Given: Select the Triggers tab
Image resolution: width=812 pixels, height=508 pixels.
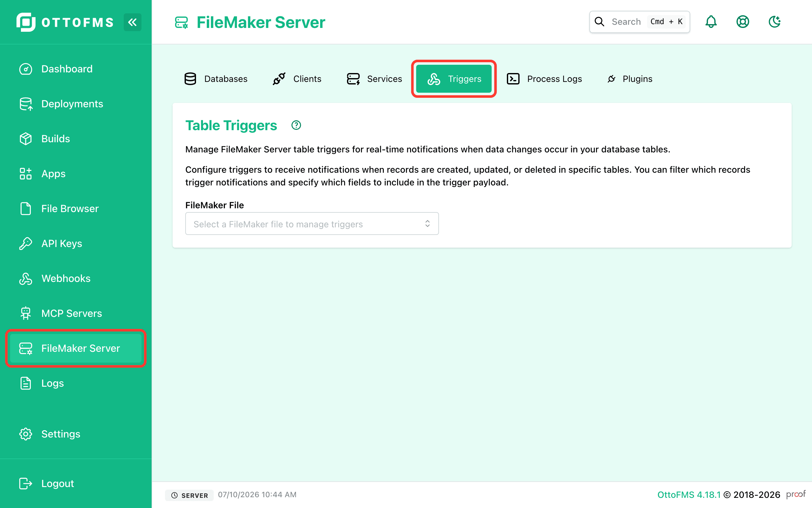Looking at the screenshot, I should tap(454, 79).
